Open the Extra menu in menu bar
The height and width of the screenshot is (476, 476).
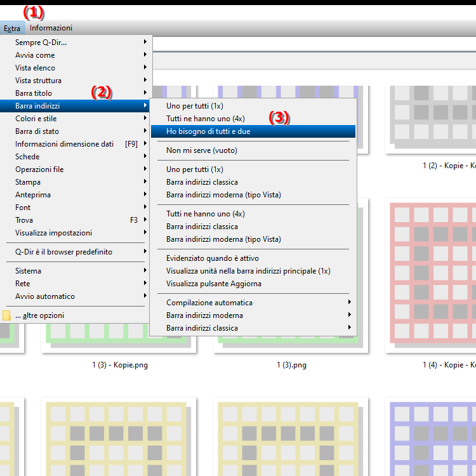click(11, 28)
